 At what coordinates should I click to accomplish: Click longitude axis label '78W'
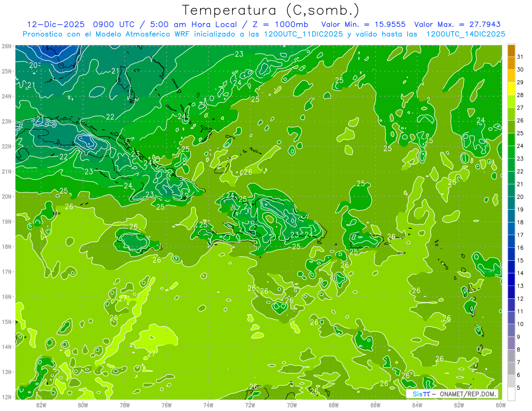125,405
